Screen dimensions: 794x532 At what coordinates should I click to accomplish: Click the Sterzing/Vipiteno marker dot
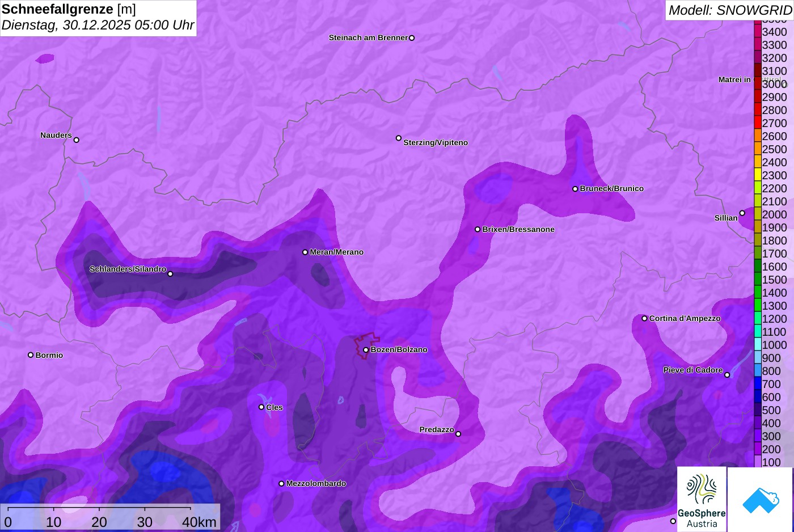(x=399, y=138)
